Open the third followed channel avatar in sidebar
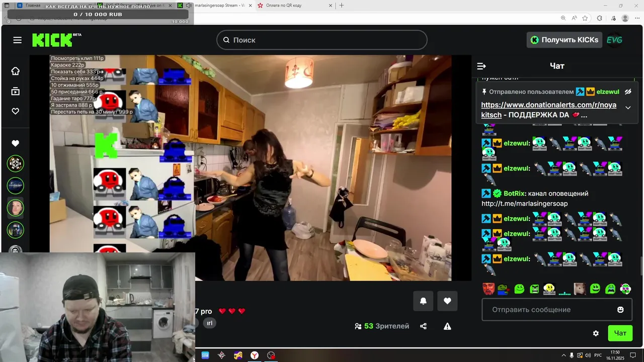Image resolution: width=644 pixels, height=362 pixels. point(16,208)
